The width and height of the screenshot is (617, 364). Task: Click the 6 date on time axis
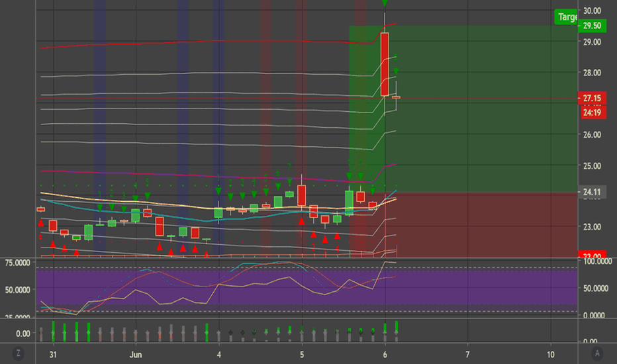click(x=385, y=355)
